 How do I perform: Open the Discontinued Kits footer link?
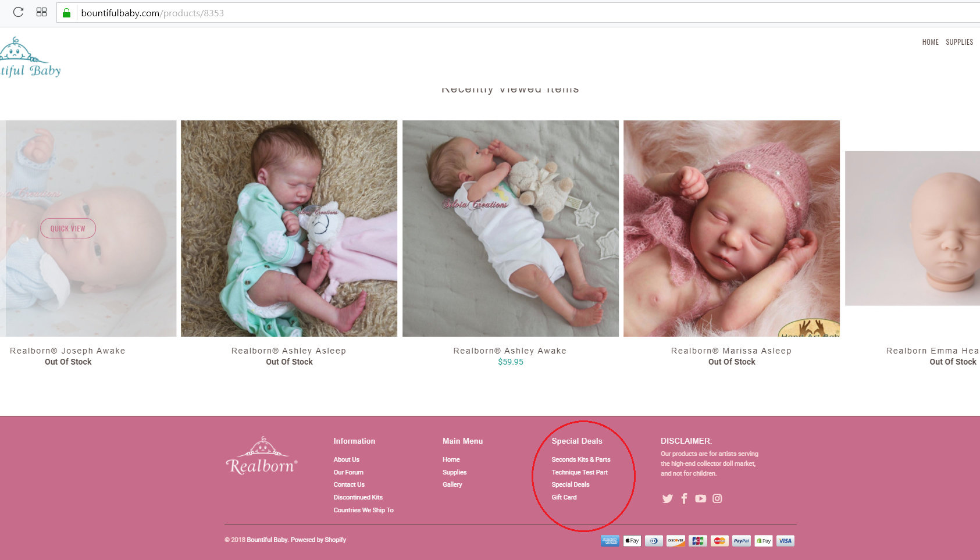(x=358, y=497)
